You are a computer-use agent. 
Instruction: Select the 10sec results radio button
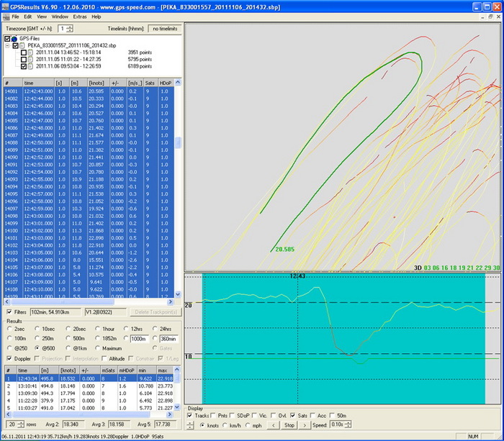pos(35,328)
